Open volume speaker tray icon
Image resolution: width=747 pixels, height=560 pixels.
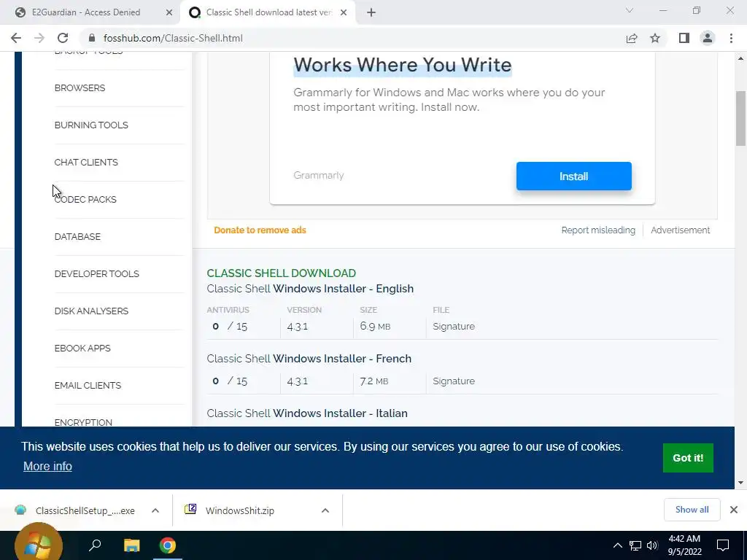652,545
